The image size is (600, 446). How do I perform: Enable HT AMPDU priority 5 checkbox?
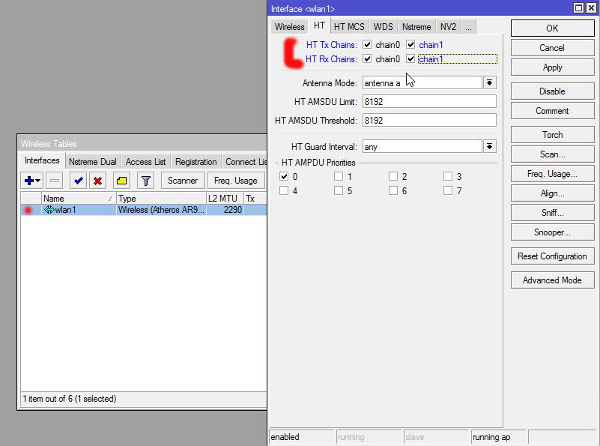point(338,190)
